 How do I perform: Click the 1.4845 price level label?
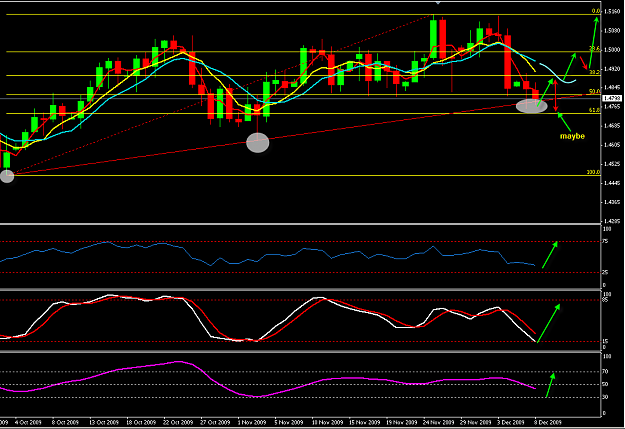(x=612, y=87)
